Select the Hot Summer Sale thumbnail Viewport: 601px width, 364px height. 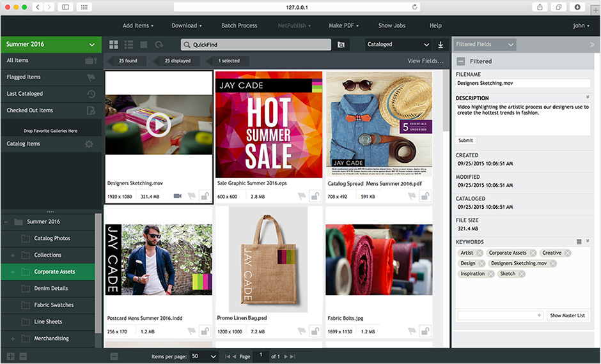269,125
